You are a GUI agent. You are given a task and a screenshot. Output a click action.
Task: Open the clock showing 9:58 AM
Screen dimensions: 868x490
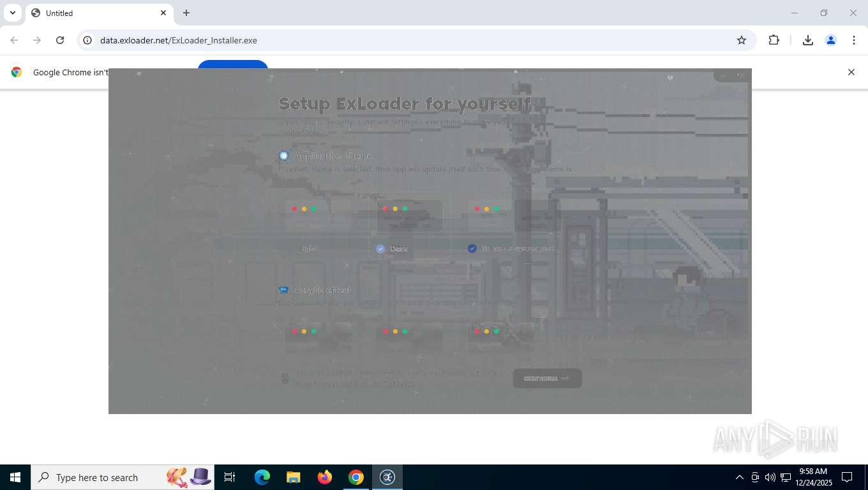coord(813,477)
